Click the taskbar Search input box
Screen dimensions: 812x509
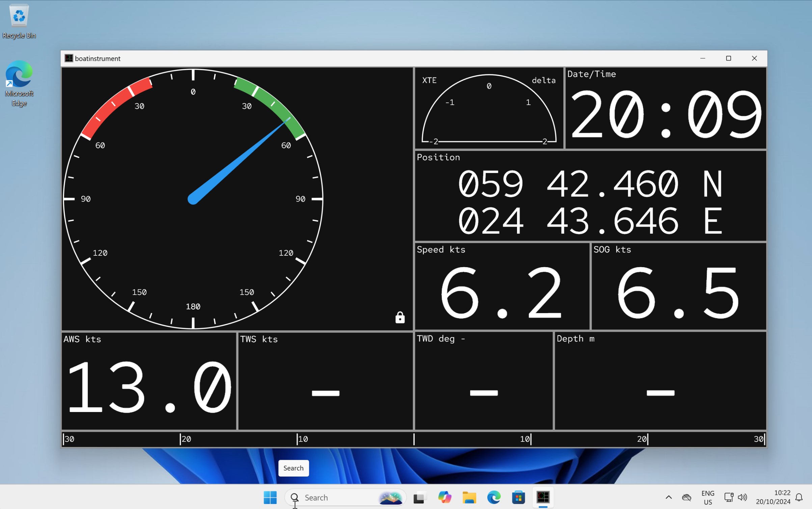pyautogui.click(x=337, y=497)
